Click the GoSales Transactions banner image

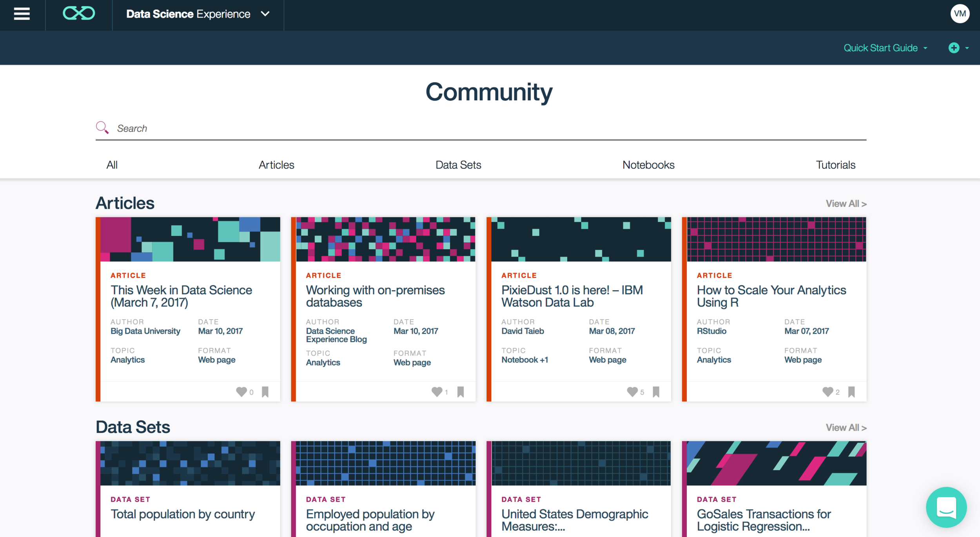(x=777, y=463)
